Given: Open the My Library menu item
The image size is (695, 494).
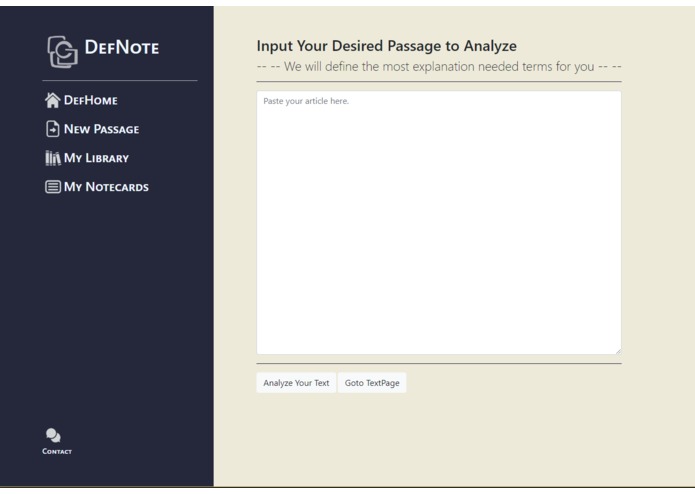Looking at the screenshot, I should [96, 158].
